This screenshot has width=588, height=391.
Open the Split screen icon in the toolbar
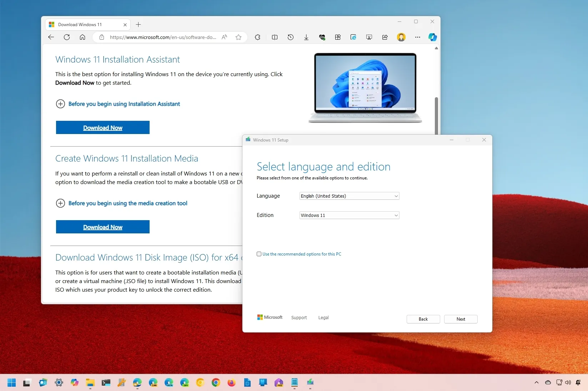[275, 37]
